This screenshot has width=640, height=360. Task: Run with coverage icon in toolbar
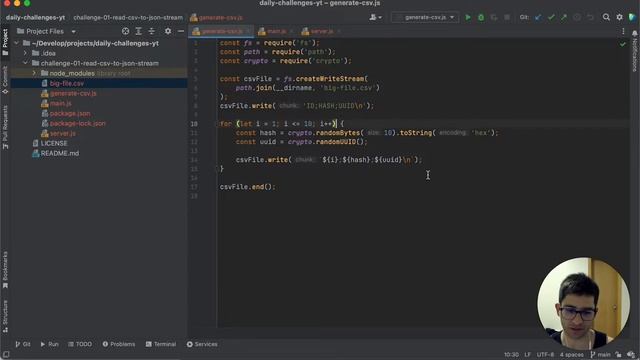pos(494,17)
